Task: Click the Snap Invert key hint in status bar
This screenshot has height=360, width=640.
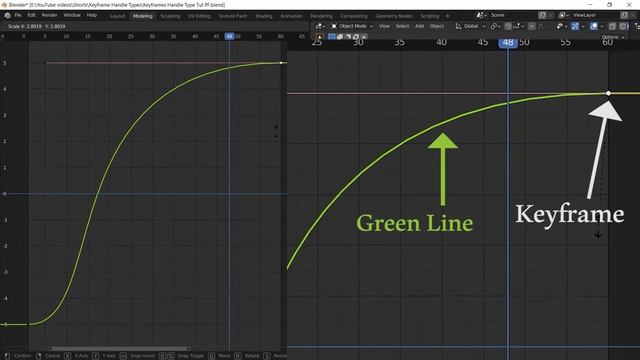Action: [x=137, y=356]
